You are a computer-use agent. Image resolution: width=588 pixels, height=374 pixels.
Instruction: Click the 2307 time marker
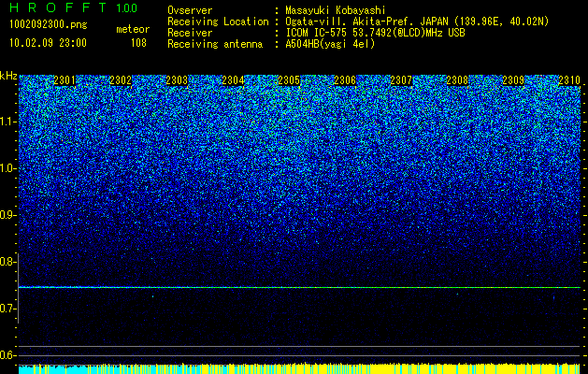401,80
